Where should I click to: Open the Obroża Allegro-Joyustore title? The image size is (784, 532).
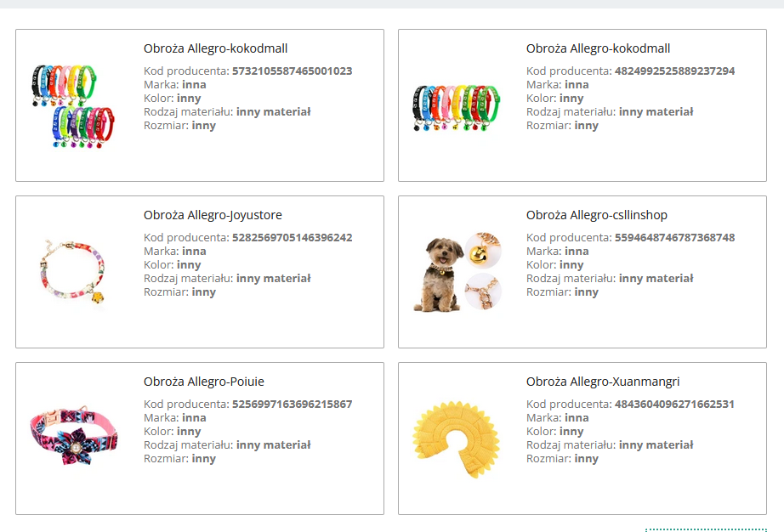pyautogui.click(x=213, y=215)
